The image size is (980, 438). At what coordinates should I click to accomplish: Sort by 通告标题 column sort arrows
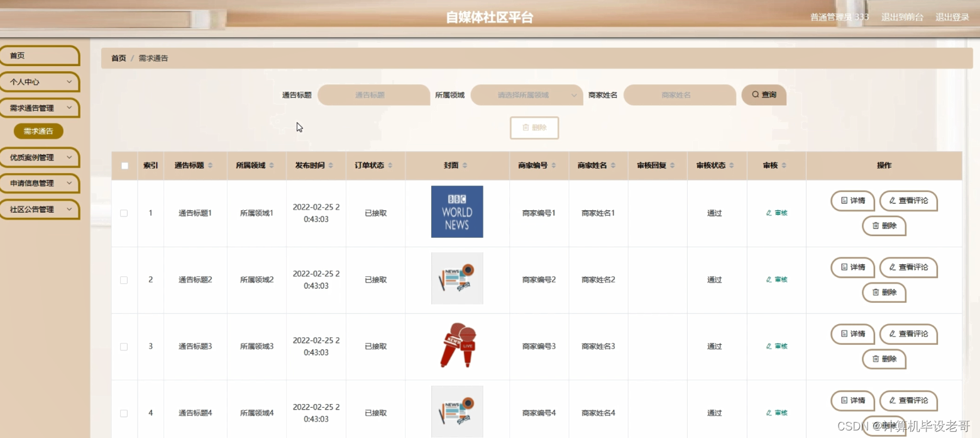[x=211, y=166]
